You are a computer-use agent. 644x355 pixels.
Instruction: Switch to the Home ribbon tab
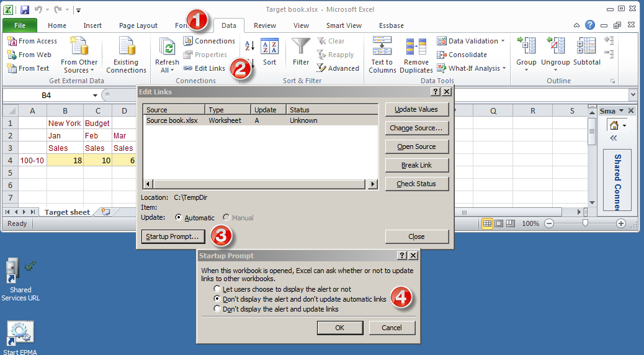56,25
